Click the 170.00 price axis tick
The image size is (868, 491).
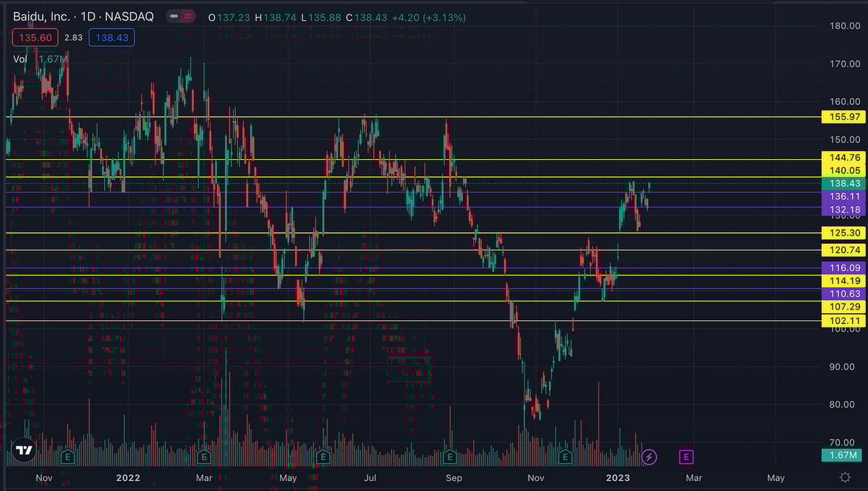click(x=845, y=64)
